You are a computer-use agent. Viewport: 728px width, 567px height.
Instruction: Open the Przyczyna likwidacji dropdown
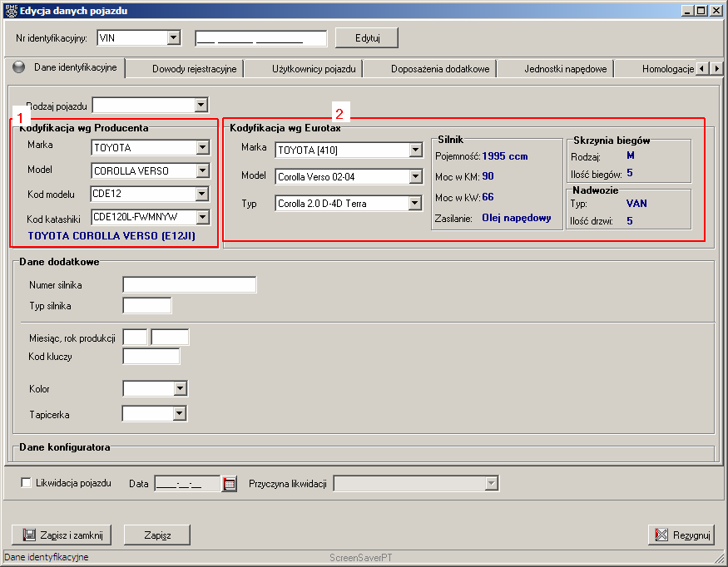tap(491, 484)
